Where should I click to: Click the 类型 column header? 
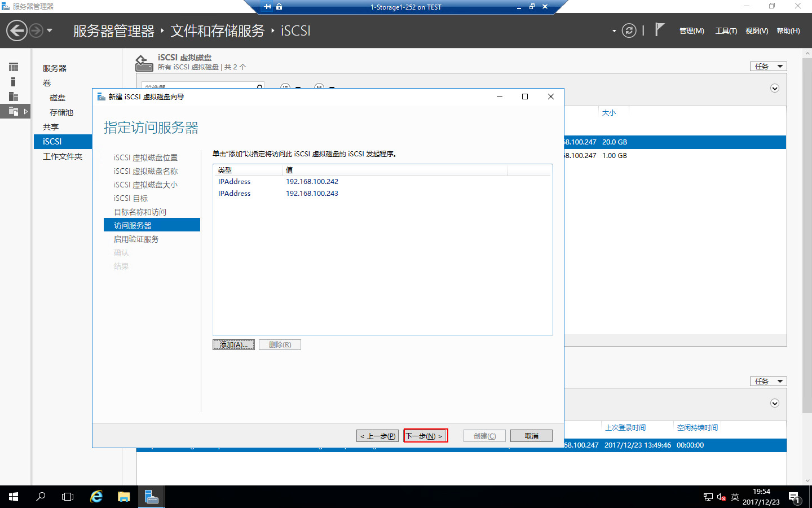coord(247,170)
